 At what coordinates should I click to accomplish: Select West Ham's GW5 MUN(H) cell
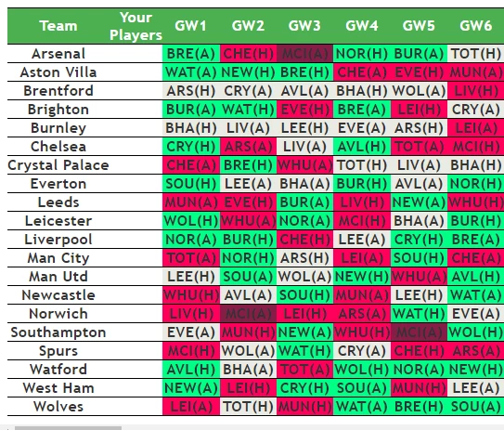coord(419,388)
